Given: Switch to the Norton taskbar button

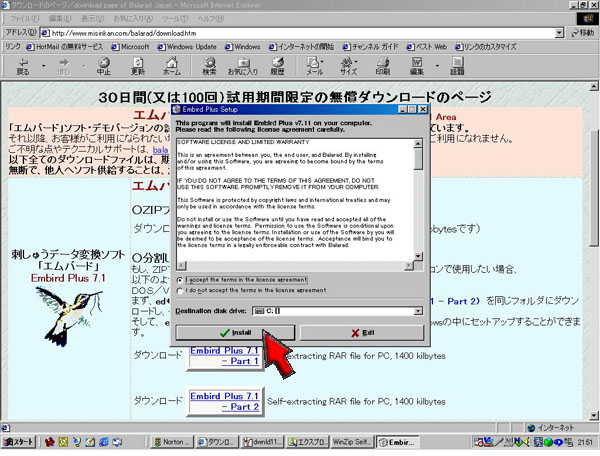Looking at the screenshot, I should pyautogui.click(x=172, y=442).
